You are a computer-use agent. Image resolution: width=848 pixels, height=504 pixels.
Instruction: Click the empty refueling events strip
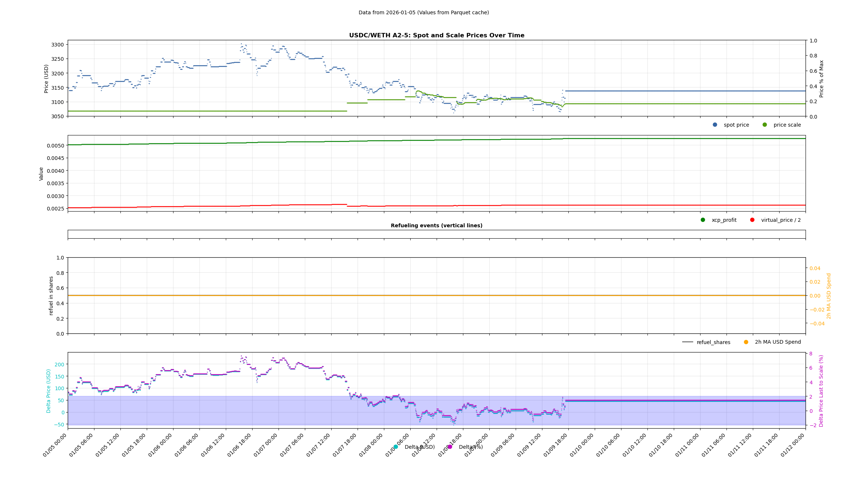(x=436, y=234)
